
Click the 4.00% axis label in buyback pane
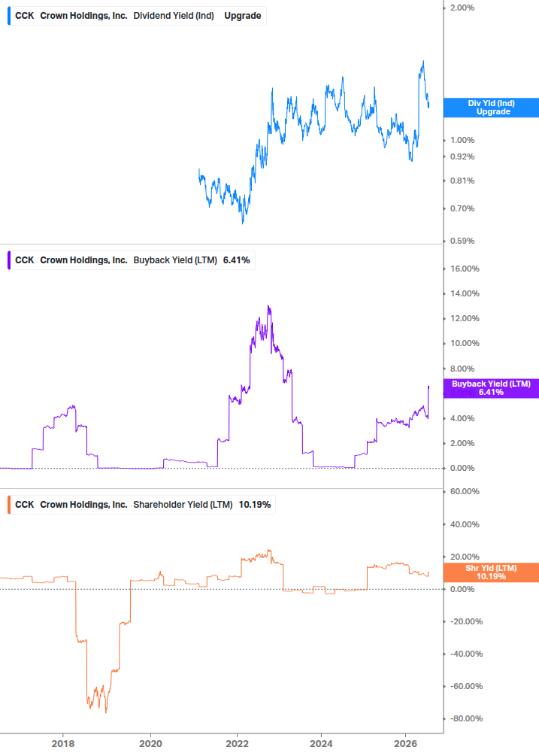point(462,418)
